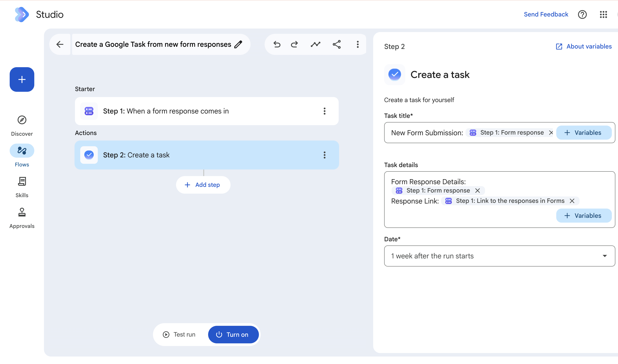Image resolution: width=618 pixels, height=364 pixels.
Task: Open options for Step 1 row
Action: click(325, 111)
